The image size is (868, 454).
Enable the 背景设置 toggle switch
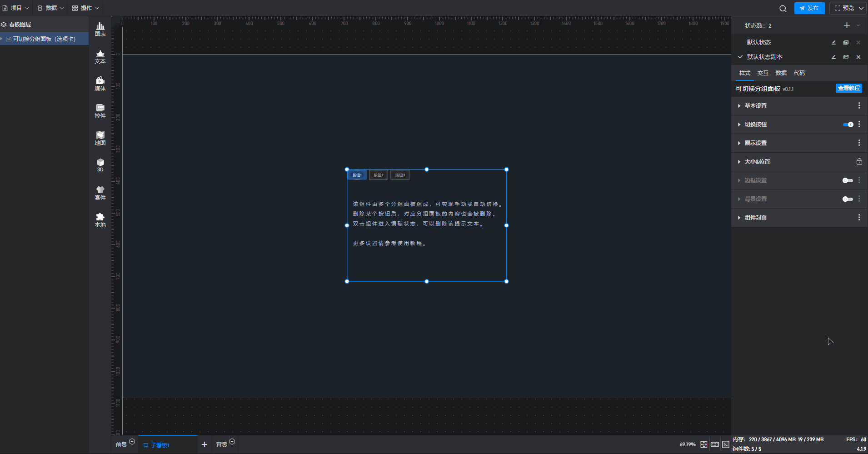click(x=848, y=199)
